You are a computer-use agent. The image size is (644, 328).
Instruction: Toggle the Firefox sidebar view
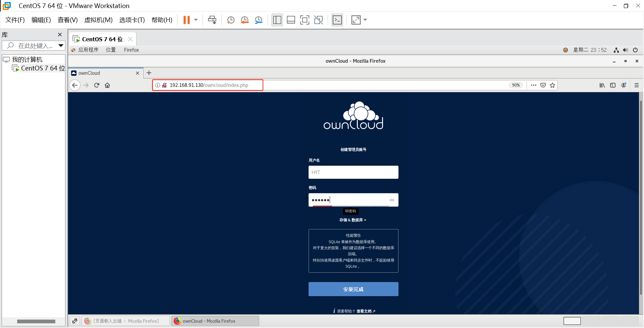point(613,85)
